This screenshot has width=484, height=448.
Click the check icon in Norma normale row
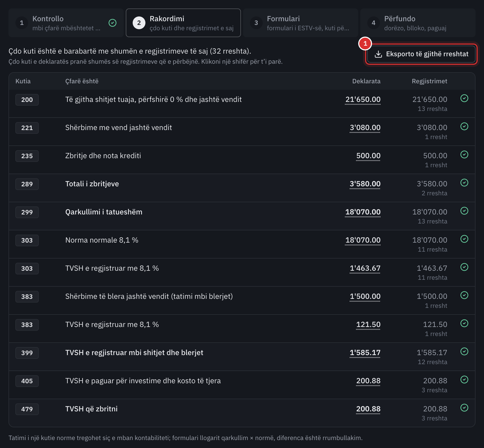(464, 239)
